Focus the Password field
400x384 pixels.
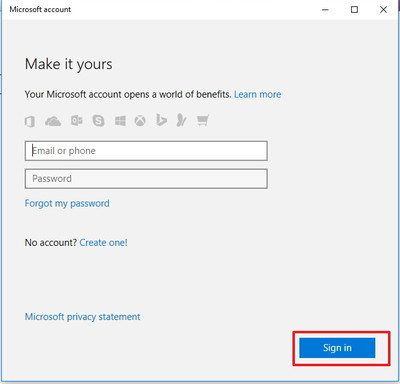pos(146,179)
